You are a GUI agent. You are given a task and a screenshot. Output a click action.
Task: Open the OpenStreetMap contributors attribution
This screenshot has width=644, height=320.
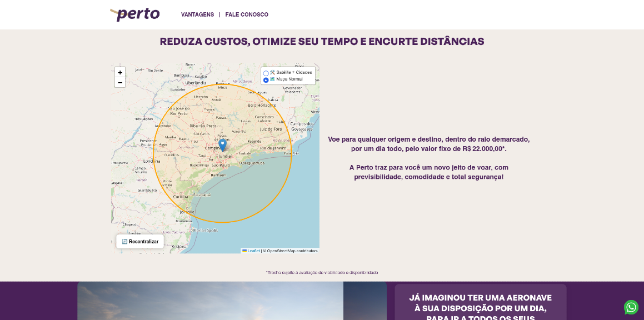291,251
